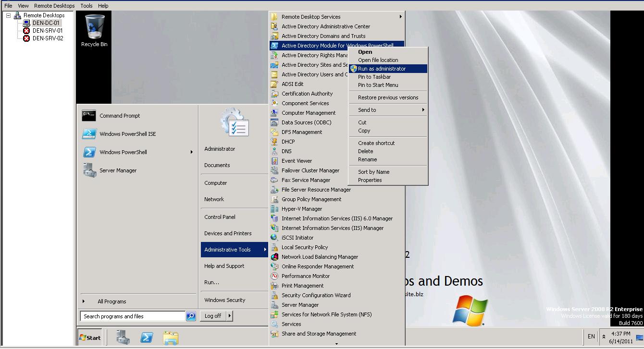Click the DHCP icon
The height and width of the screenshot is (349, 644).
point(274,142)
